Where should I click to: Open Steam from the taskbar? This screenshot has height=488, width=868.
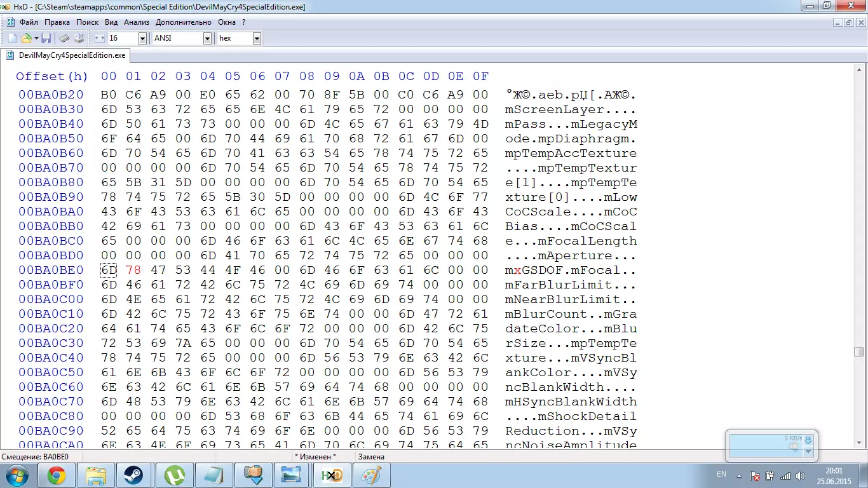(x=135, y=475)
